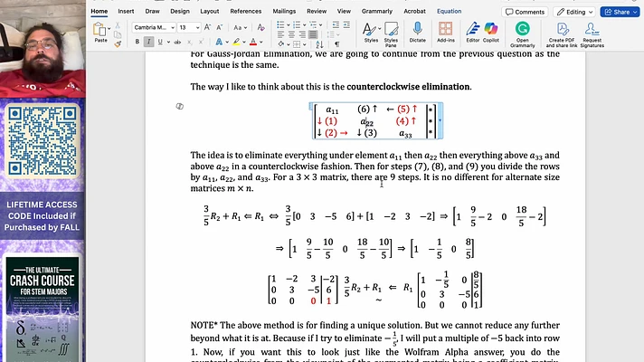This screenshot has height=362, width=644.
Task: Toggle Justify alignment
Action: click(x=313, y=34)
